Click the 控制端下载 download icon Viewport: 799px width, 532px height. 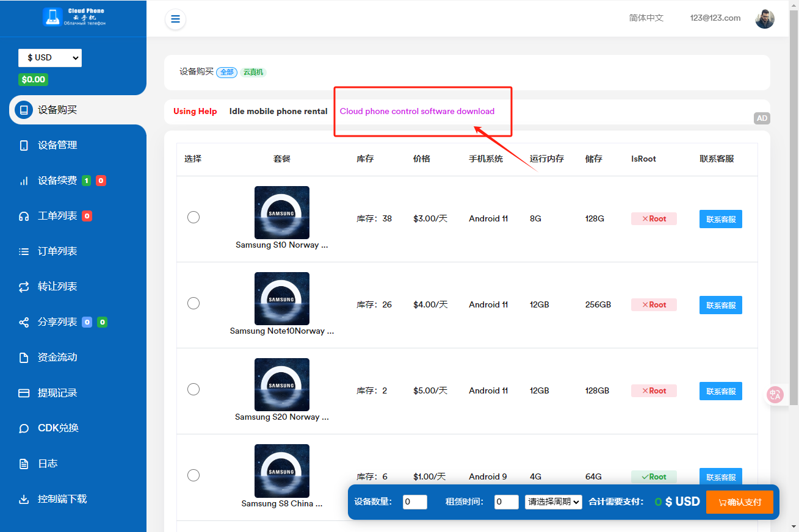coord(24,499)
